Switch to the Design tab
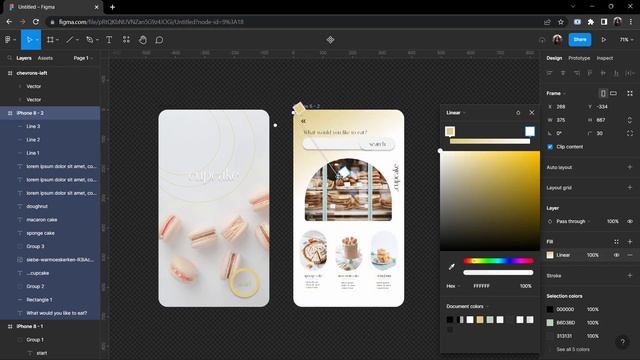 554,58
